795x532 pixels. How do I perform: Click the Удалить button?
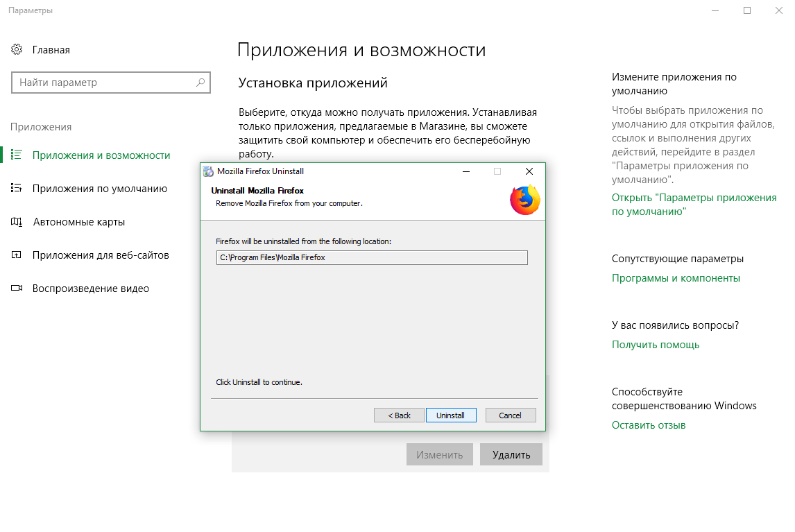[511, 455]
